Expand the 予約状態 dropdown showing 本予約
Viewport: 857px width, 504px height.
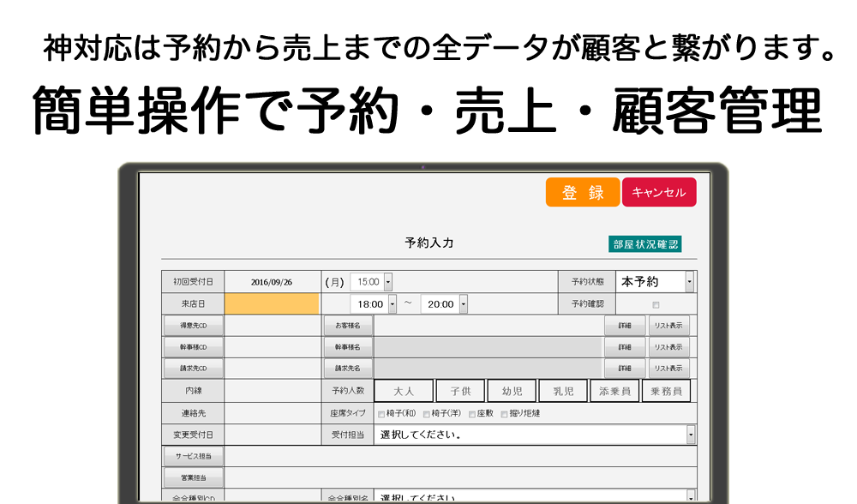[x=690, y=282]
